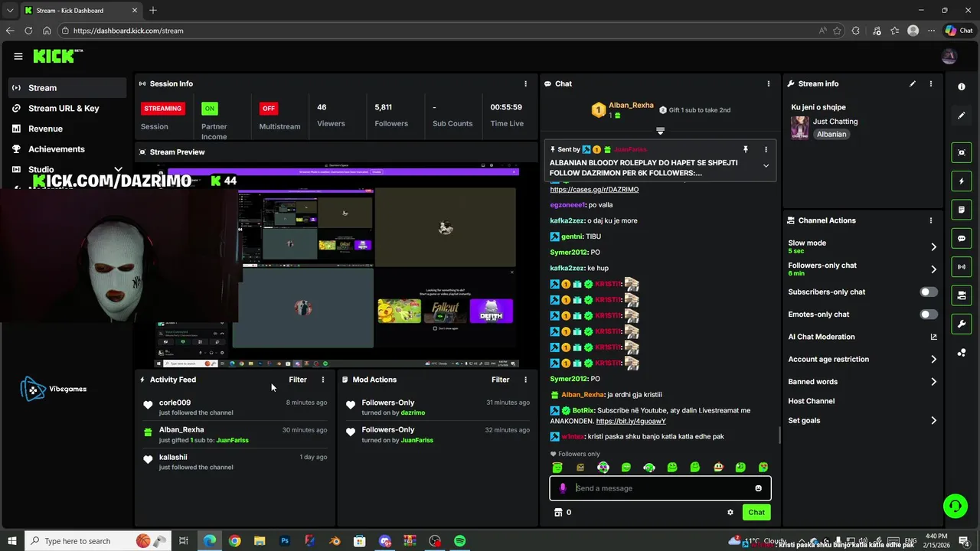Toggle the document panel icon in rail
980x551 pixels.
point(962,210)
